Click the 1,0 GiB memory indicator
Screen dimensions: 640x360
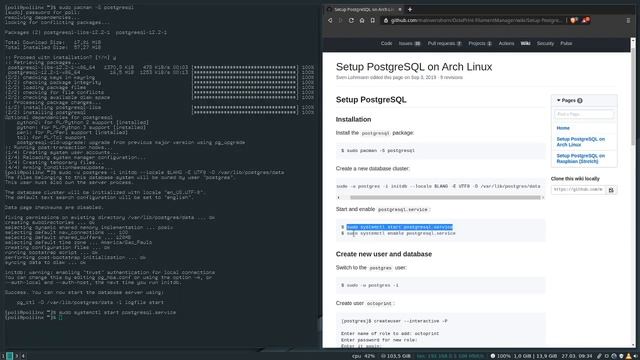pyautogui.click(x=535, y=356)
